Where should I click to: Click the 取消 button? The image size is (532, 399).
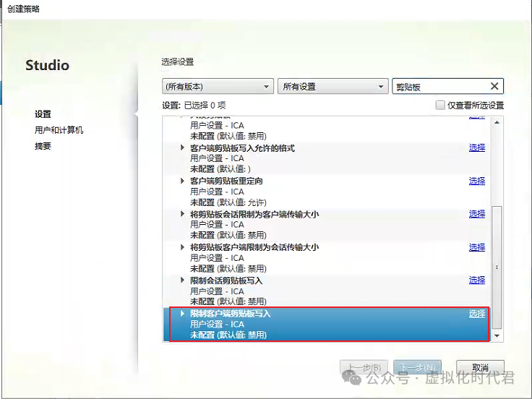tap(480, 367)
